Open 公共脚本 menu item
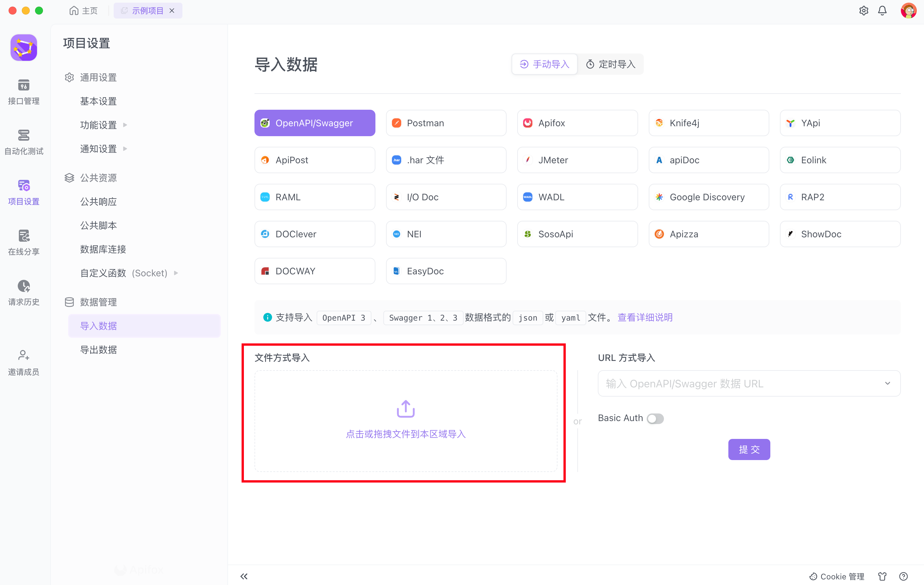 tap(98, 226)
